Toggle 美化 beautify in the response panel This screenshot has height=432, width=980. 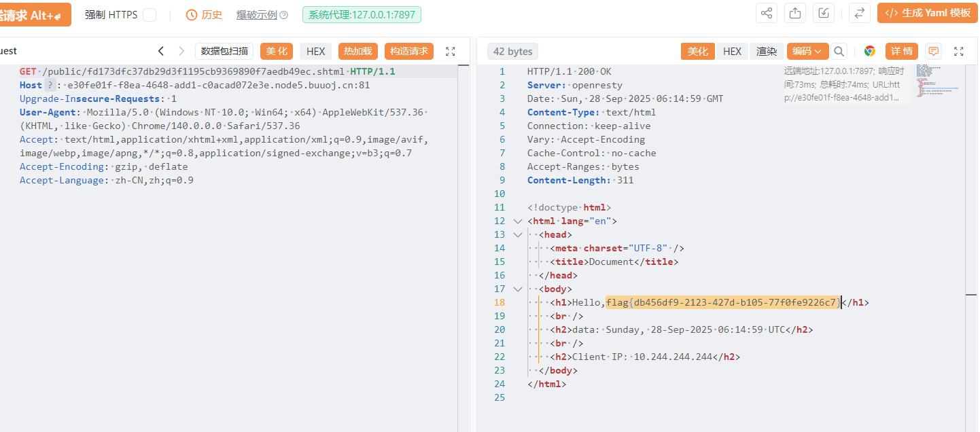698,51
